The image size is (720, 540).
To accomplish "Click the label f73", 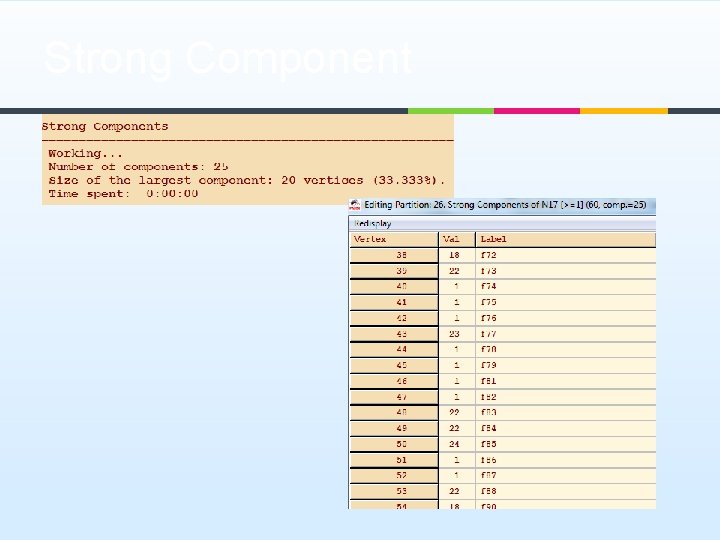I will (489, 271).
